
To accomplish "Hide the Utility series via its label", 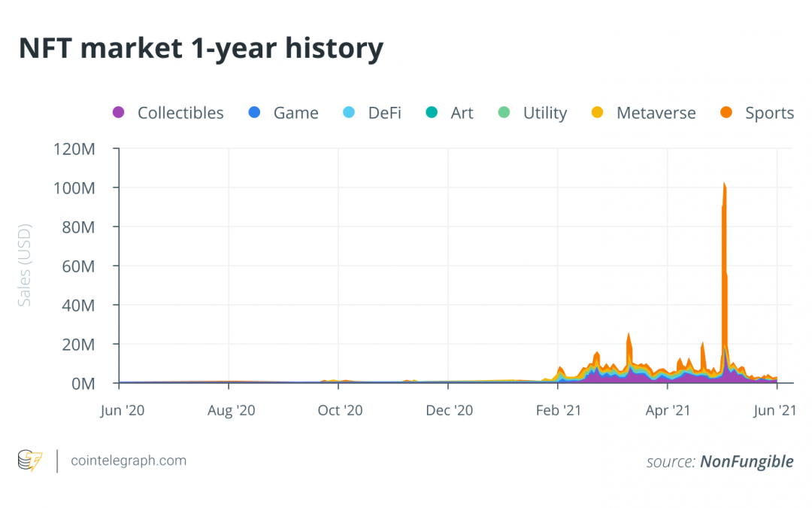I will [x=545, y=113].
